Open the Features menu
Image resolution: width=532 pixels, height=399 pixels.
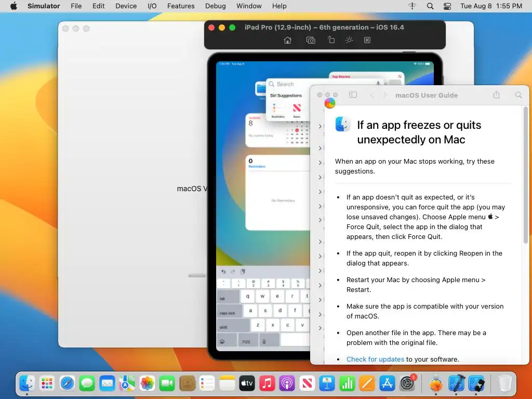tap(181, 6)
